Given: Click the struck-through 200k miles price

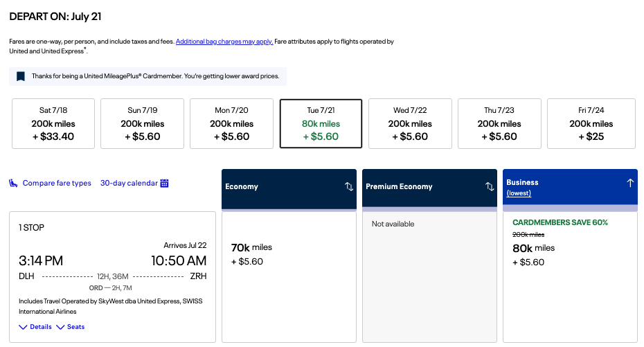Looking at the screenshot, I should tap(528, 235).
